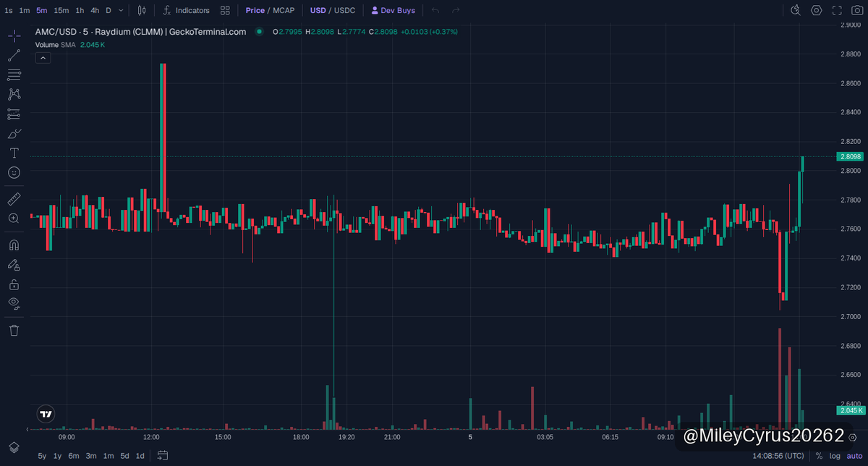Image resolution: width=868 pixels, height=466 pixels.
Task: Toggle log scale mode
Action: click(835, 456)
